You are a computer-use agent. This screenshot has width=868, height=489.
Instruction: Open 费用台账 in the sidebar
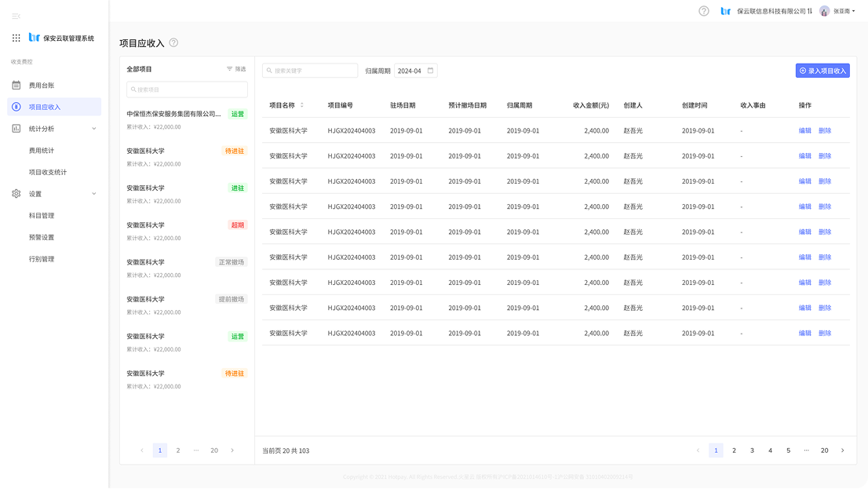tap(42, 86)
